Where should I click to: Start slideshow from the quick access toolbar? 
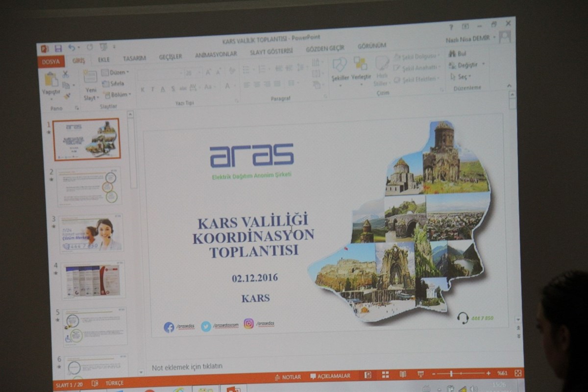[103, 47]
